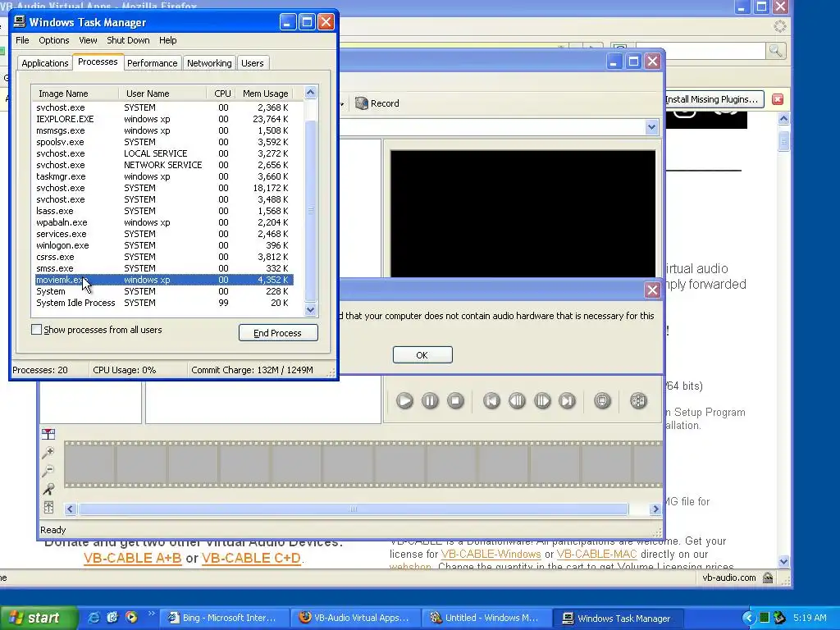
Task: Click the Firefox search magnifier icon
Action: point(776,51)
